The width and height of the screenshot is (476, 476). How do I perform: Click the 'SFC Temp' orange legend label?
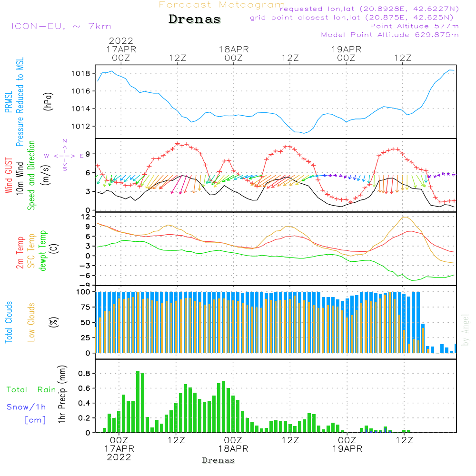31,251
